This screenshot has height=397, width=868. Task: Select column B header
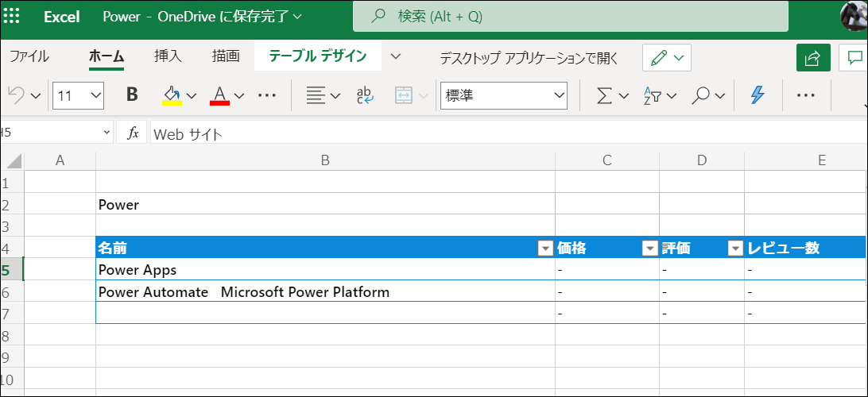pos(326,160)
